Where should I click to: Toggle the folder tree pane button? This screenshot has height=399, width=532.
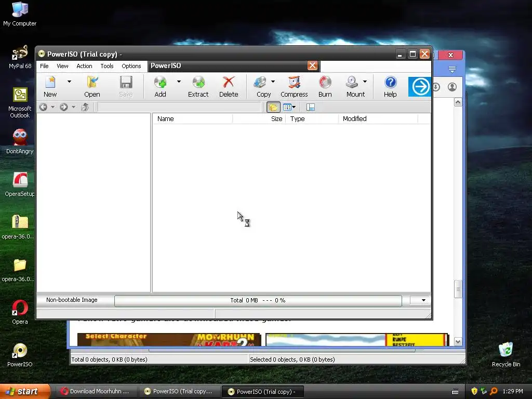pyautogui.click(x=273, y=107)
